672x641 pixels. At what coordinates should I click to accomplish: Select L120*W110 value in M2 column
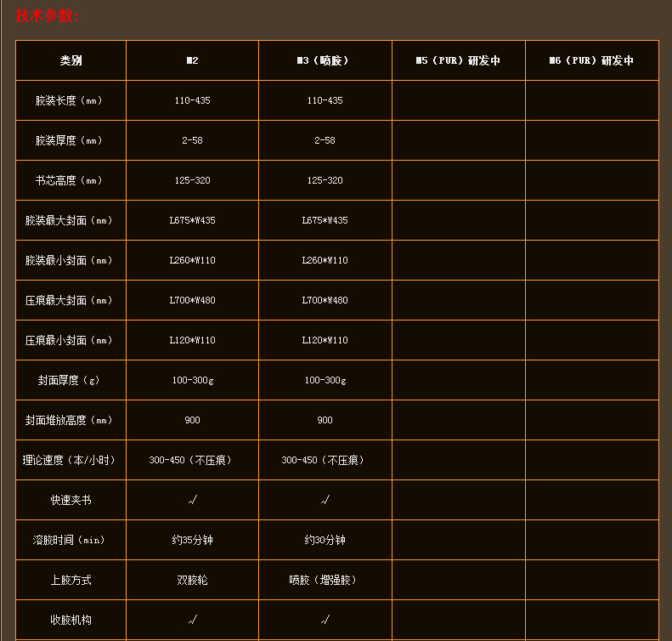[x=193, y=340]
